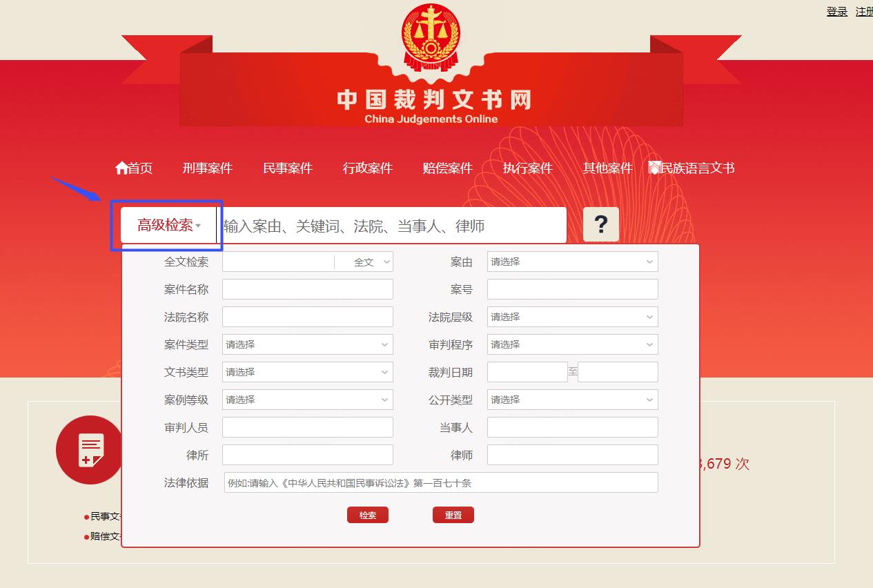Click inside the 案号 input field

[571, 289]
